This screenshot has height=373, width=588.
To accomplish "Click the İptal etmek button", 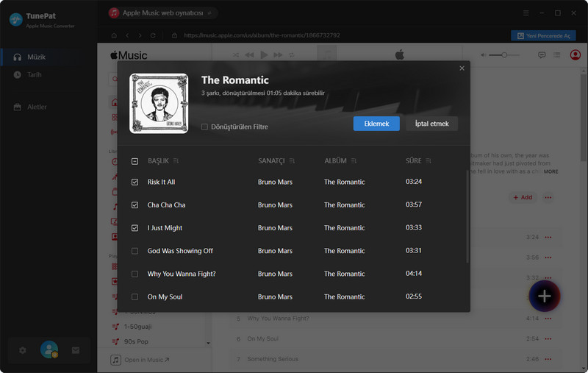I will 431,124.
